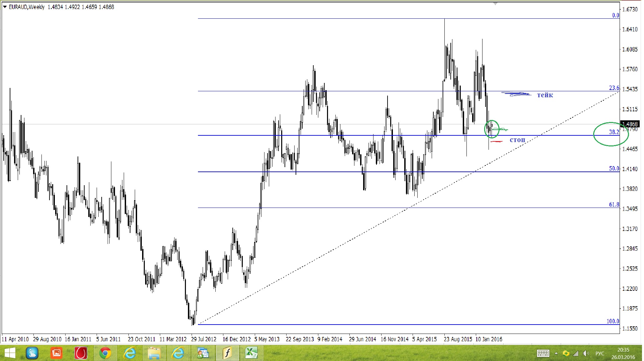
Task: Click the 1.6410 price axis label
Action: point(630,29)
